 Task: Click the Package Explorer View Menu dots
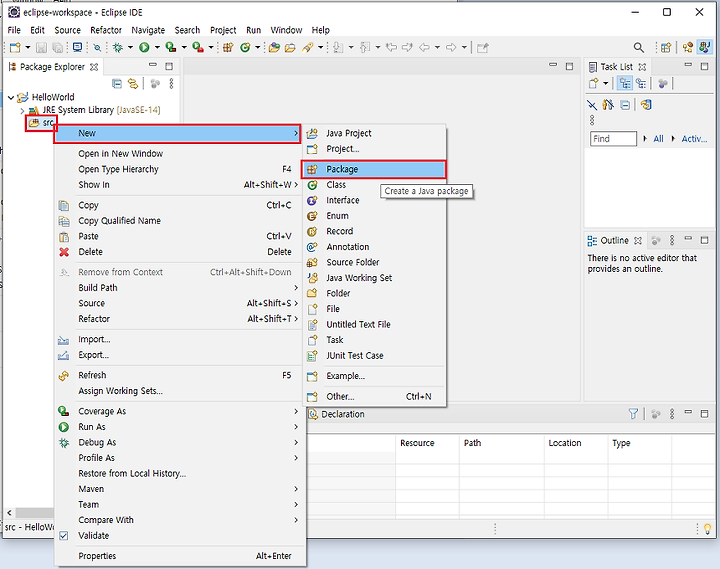coord(171,84)
